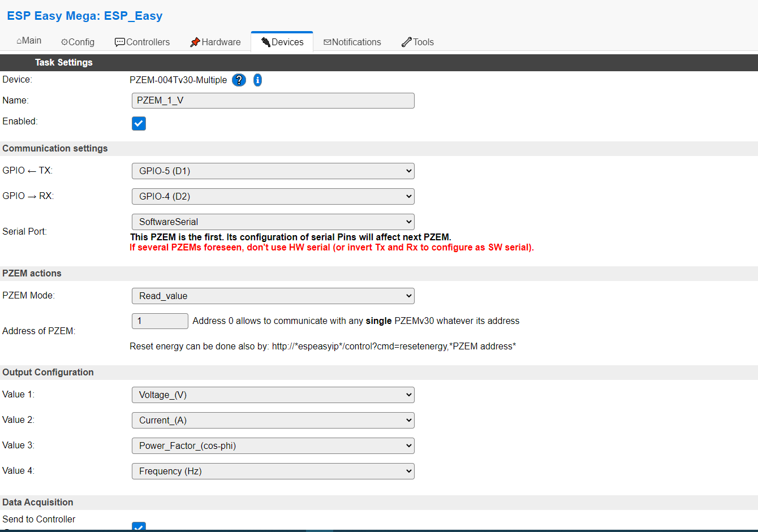Click the Output Configuration section heading

tap(48, 373)
